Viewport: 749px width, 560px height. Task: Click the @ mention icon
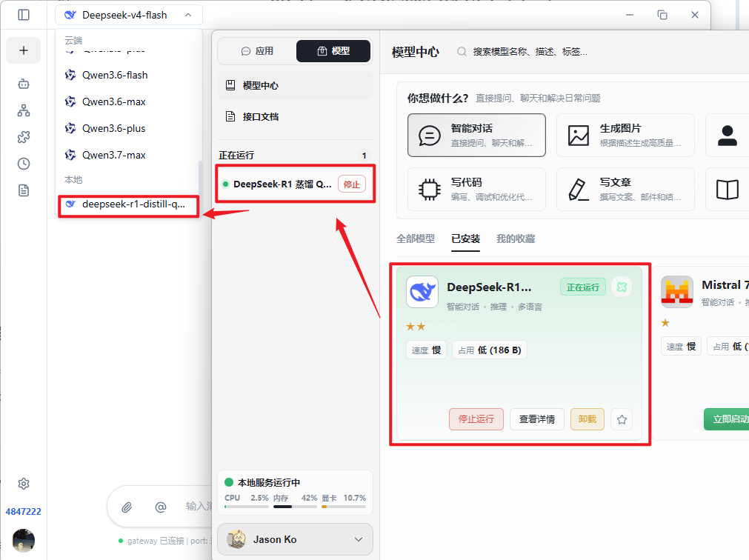click(161, 507)
